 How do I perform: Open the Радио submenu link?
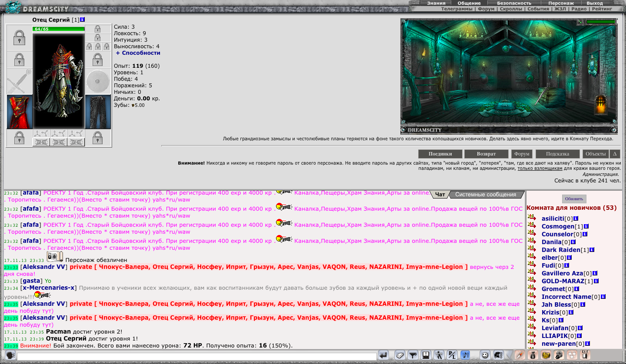(x=579, y=9)
